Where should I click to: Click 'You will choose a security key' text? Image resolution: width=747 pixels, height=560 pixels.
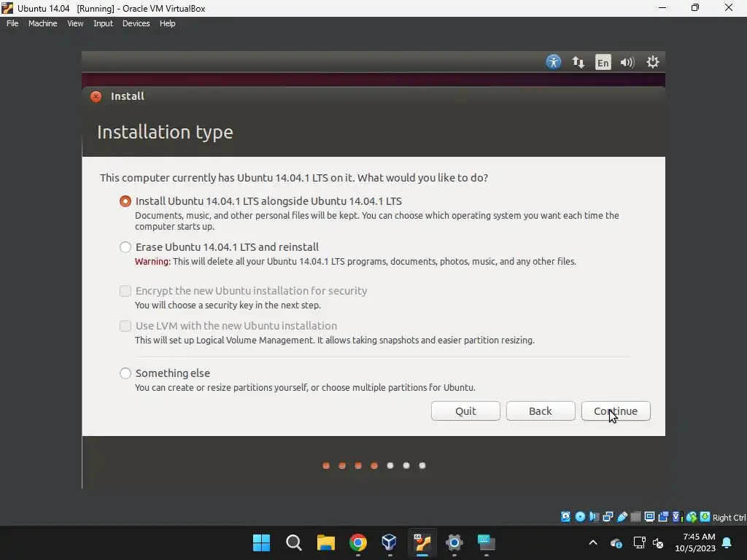coord(228,306)
